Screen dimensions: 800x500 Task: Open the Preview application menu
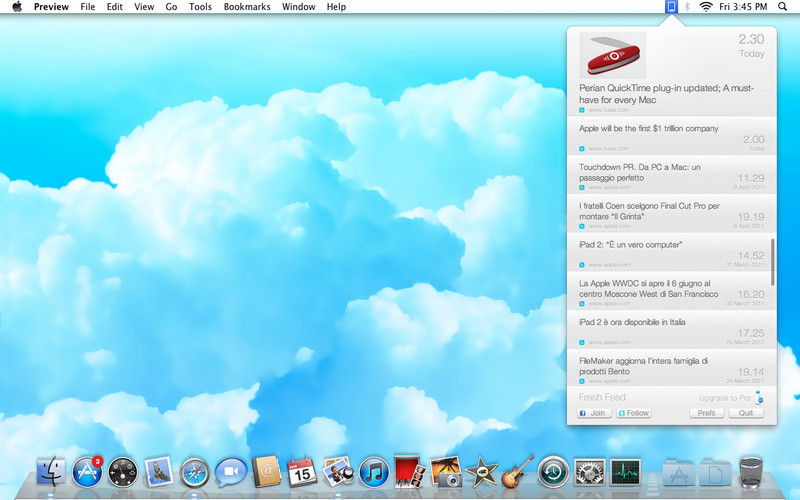click(51, 7)
